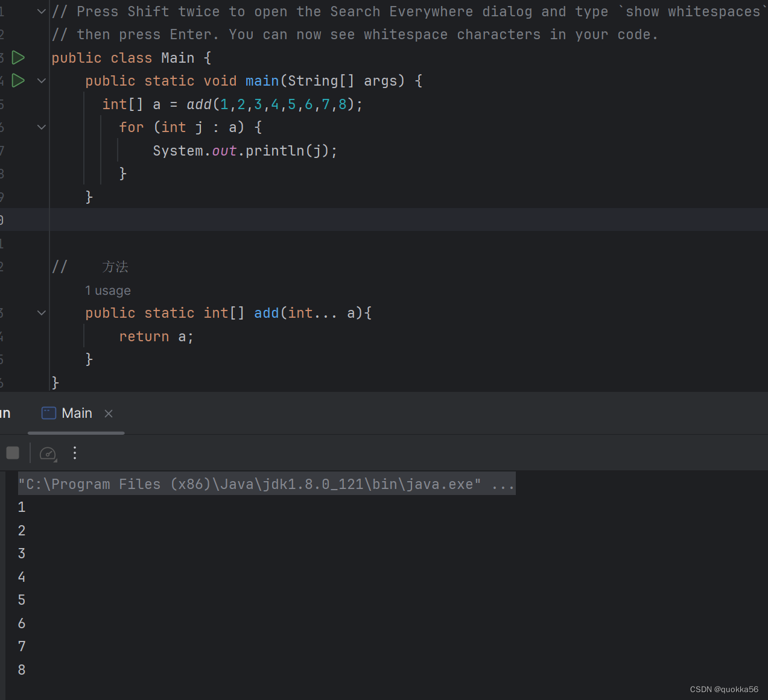Click console output line '5'

(22, 600)
